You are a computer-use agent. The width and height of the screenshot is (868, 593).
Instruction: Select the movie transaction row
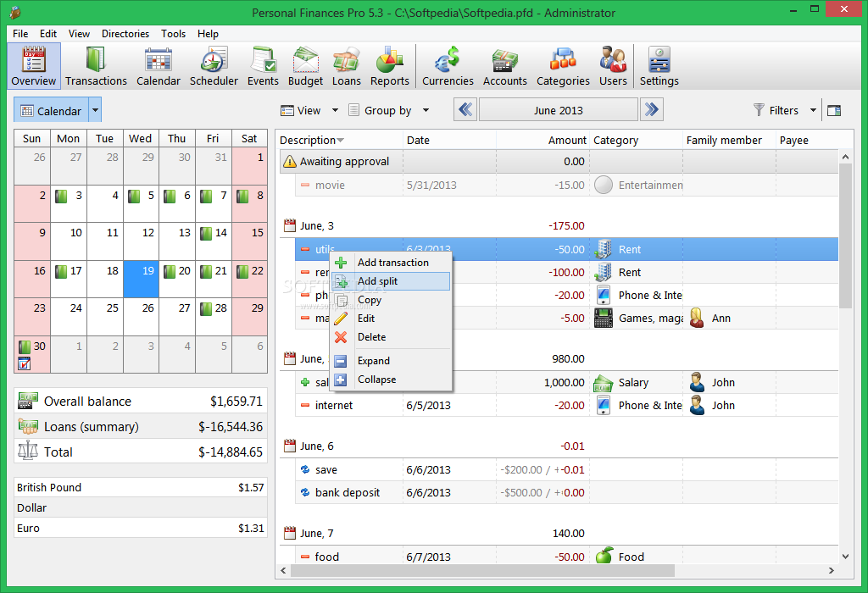pos(565,185)
